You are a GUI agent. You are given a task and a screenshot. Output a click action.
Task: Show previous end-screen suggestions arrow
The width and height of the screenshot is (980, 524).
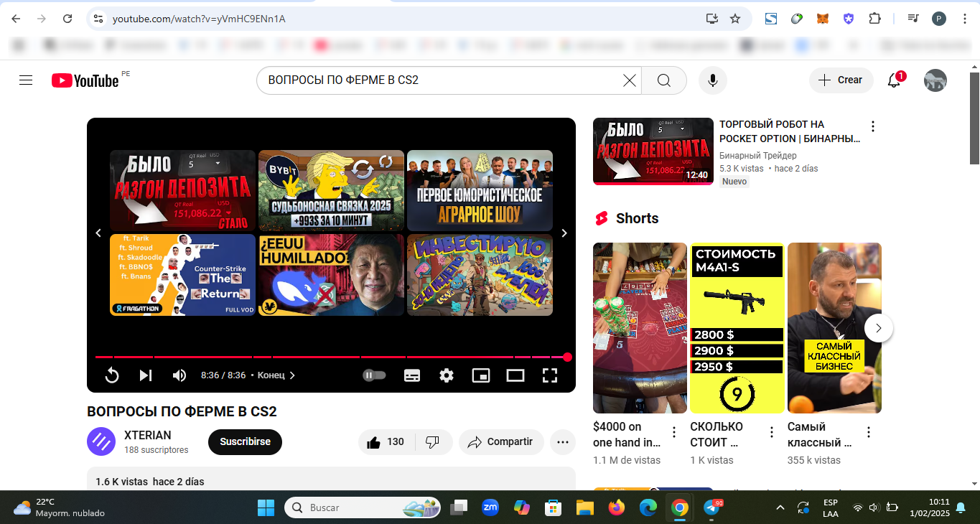(x=99, y=233)
